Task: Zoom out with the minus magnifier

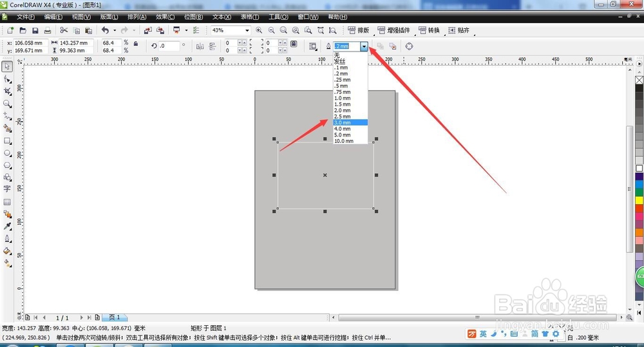Action: [272, 30]
